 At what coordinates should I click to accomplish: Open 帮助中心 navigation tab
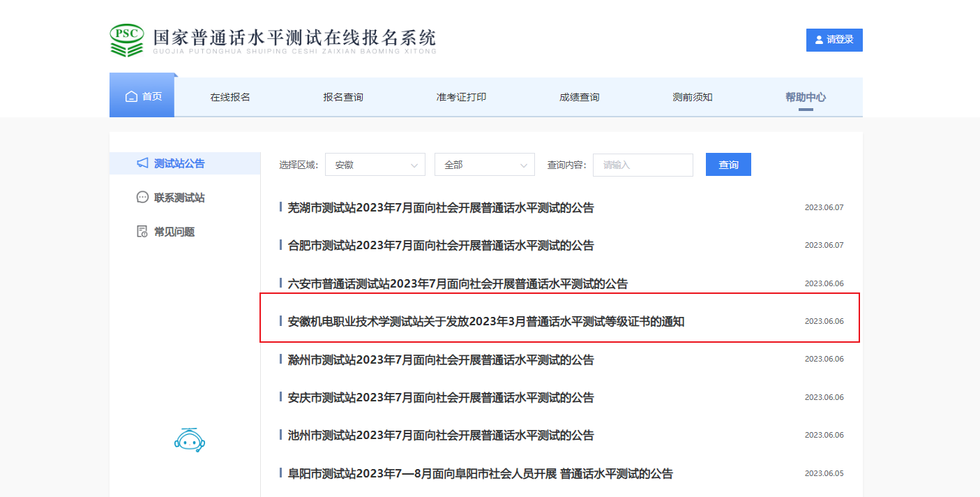(x=805, y=97)
